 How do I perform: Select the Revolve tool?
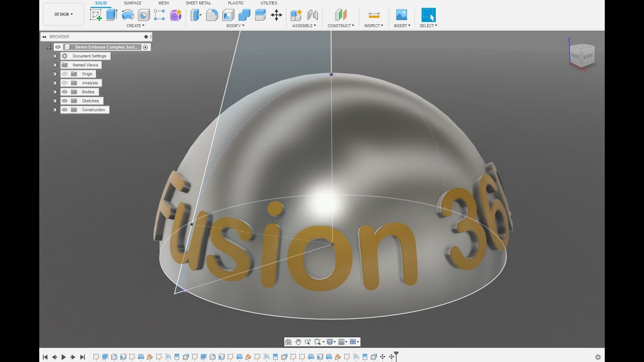[x=128, y=15]
